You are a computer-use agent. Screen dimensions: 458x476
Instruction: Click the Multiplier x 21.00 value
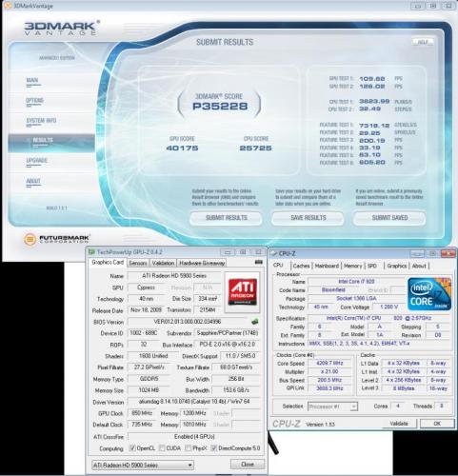[329, 371]
